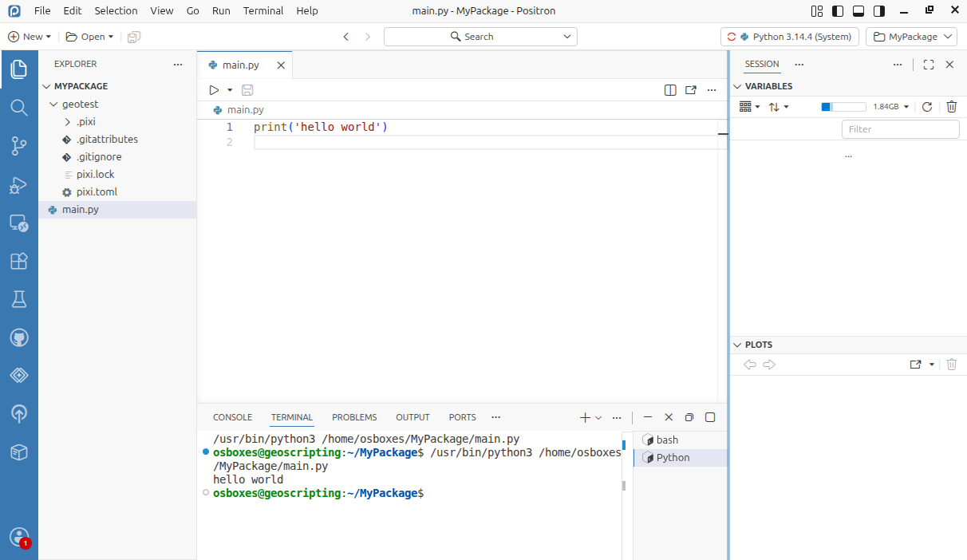Open the File menu
This screenshot has height=560, width=967.
point(42,11)
